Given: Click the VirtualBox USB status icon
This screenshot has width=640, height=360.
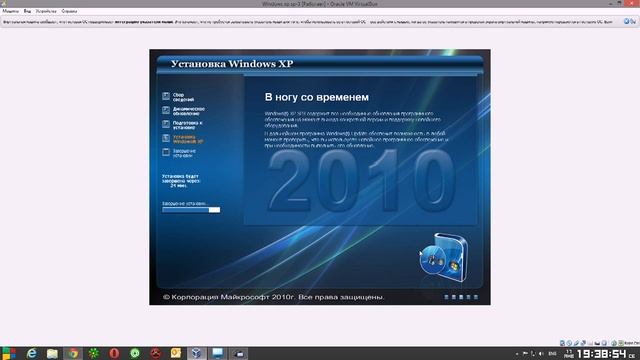Looking at the screenshot, I should pyautogui.click(x=576, y=343).
